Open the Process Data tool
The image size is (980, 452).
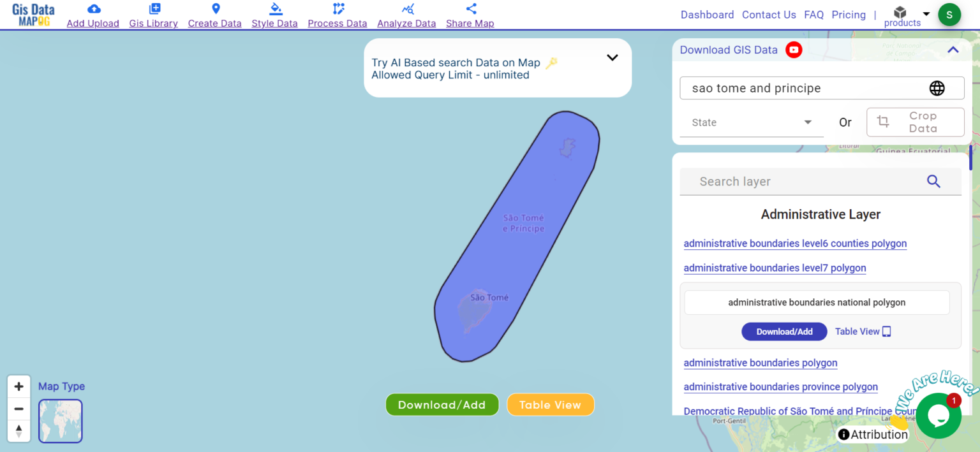(x=337, y=14)
